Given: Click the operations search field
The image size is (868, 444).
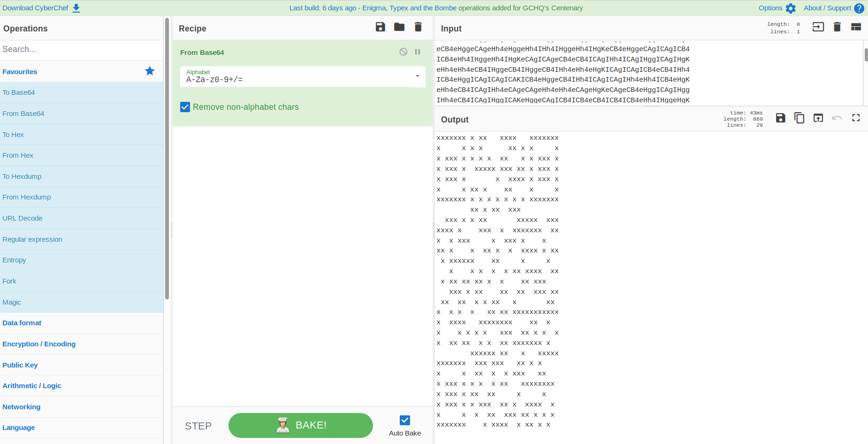Looking at the screenshot, I should tap(82, 50).
